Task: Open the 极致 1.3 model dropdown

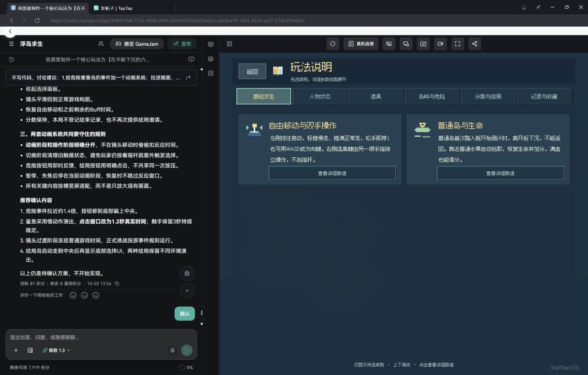Action: [x=56, y=351]
